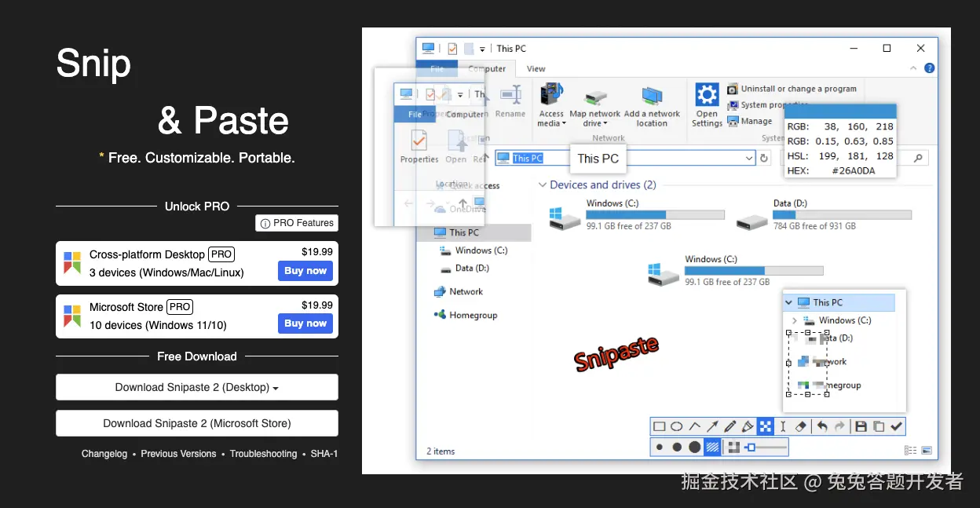This screenshot has width=980, height=508.
Task: Collapse the ribbon with the caret icon
Action: 914,68
